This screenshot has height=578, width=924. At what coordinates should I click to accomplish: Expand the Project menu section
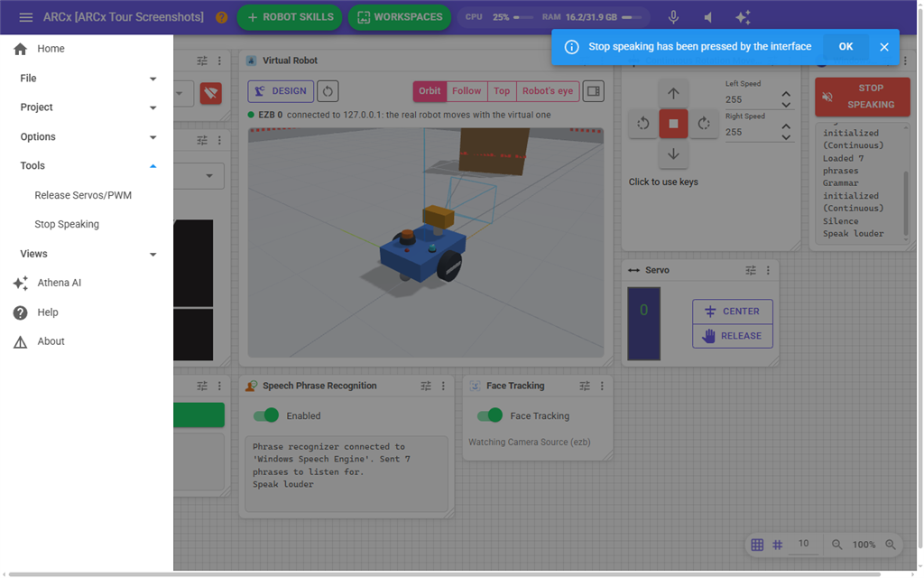pos(87,107)
